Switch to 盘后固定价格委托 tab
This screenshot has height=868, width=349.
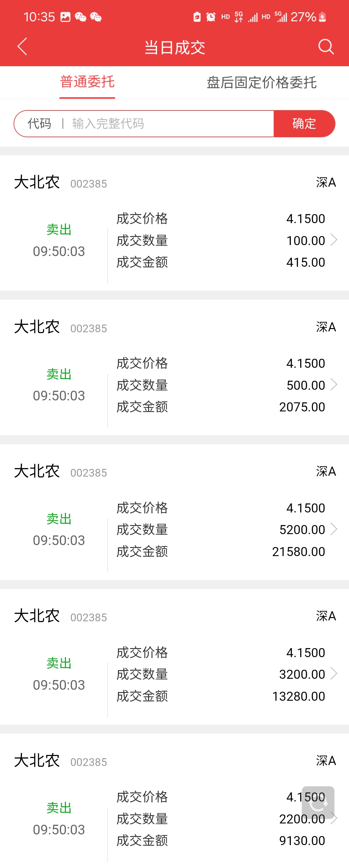pyautogui.click(x=261, y=83)
